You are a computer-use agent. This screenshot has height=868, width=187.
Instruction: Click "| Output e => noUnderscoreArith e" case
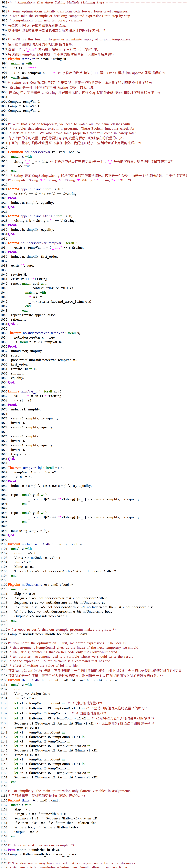point(39,616)
